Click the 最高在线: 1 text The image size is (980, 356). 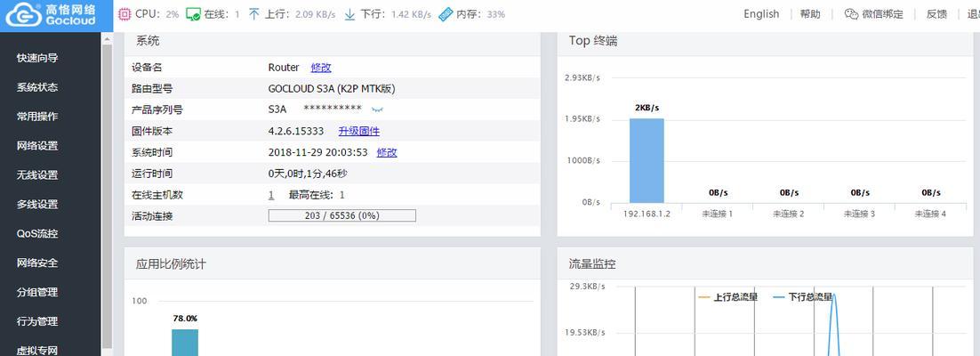pyautogui.click(x=317, y=195)
